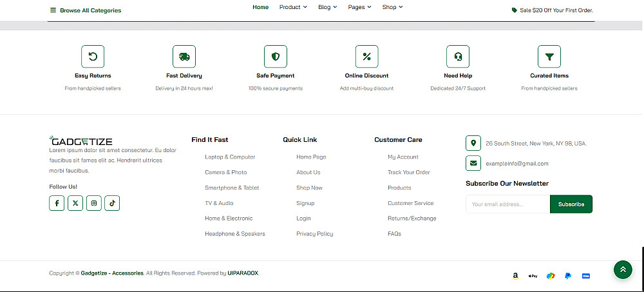The width and height of the screenshot is (644, 292).
Task: Click the Easy Returns heading
Action: tap(93, 75)
